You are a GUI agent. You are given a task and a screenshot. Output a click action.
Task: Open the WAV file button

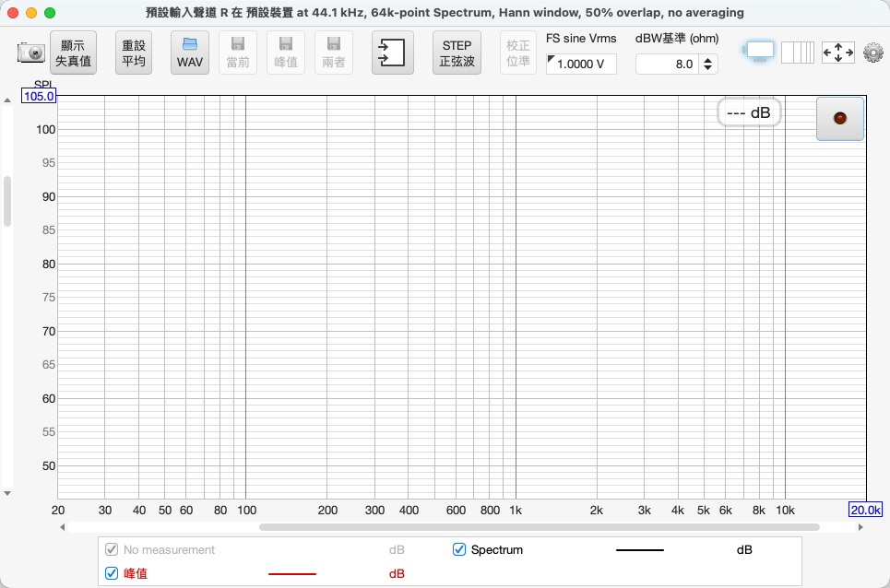tap(190, 53)
